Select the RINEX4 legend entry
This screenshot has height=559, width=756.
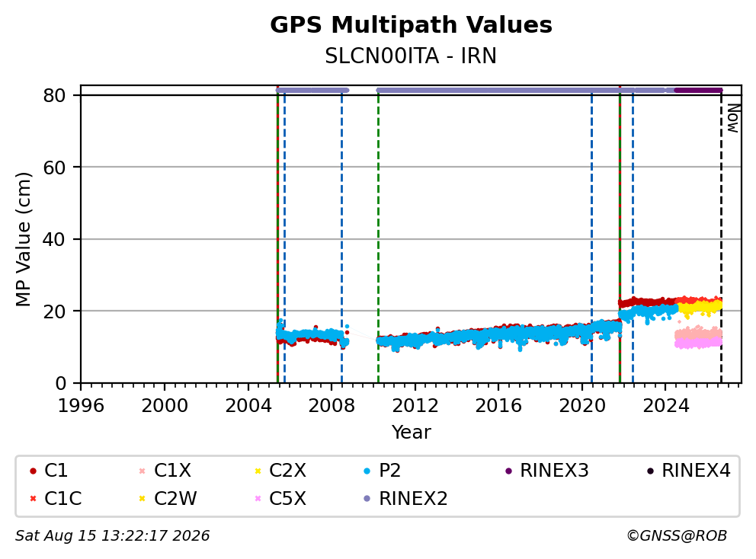[688, 471]
